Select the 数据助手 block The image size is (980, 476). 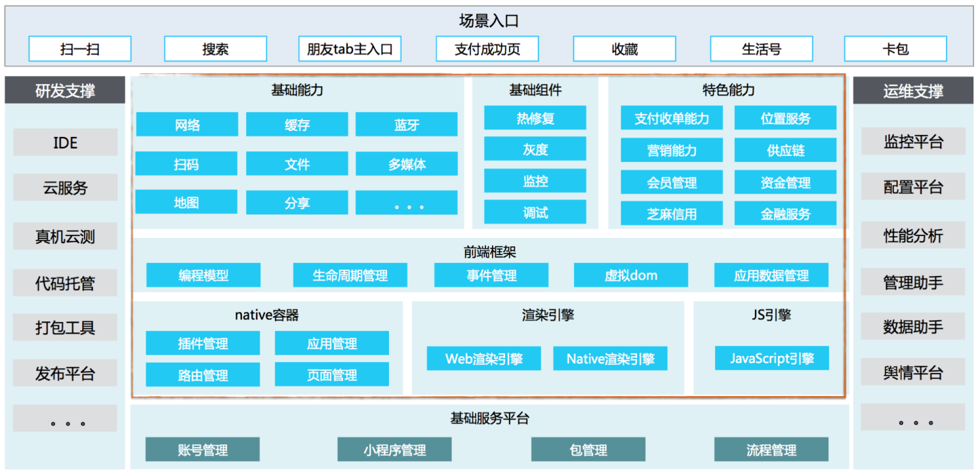tap(913, 327)
